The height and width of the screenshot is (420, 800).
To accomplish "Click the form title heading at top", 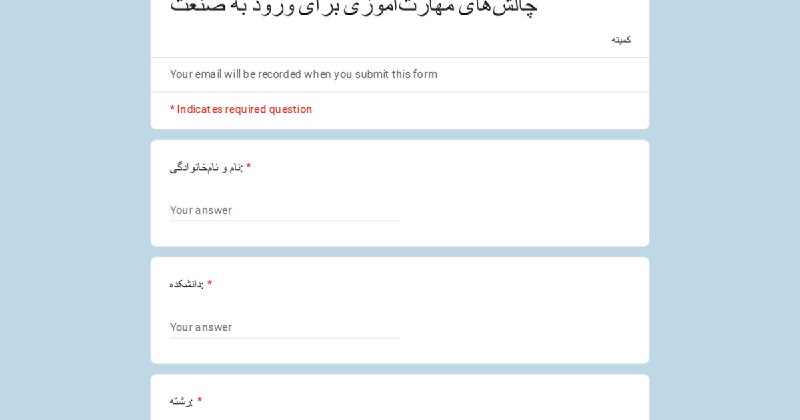I will pyautogui.click(x=353, y=7).
